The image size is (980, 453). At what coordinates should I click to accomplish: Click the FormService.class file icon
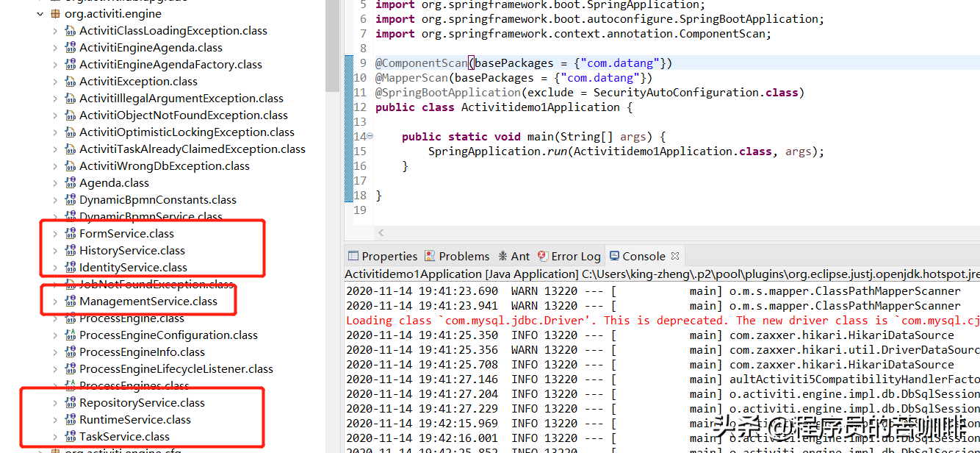[x=71, y=234]
